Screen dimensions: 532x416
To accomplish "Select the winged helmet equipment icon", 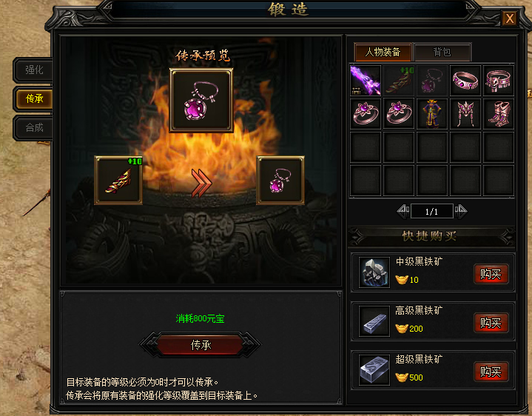I will pyautogui.click(x=465, y=113).
